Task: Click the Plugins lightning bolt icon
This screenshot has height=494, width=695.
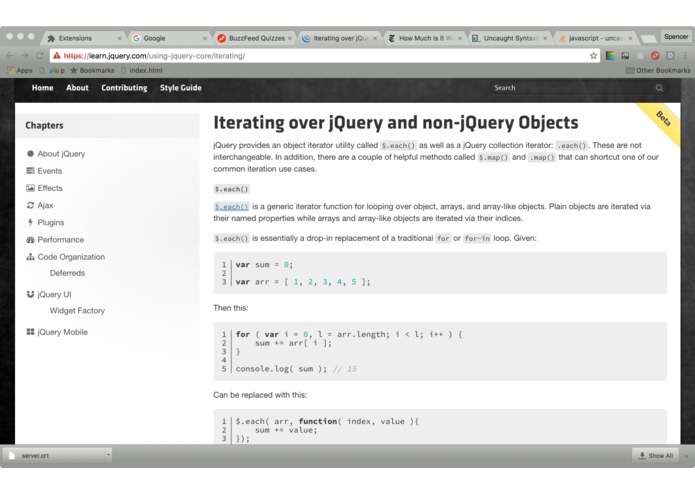Action: coord(30,222)
